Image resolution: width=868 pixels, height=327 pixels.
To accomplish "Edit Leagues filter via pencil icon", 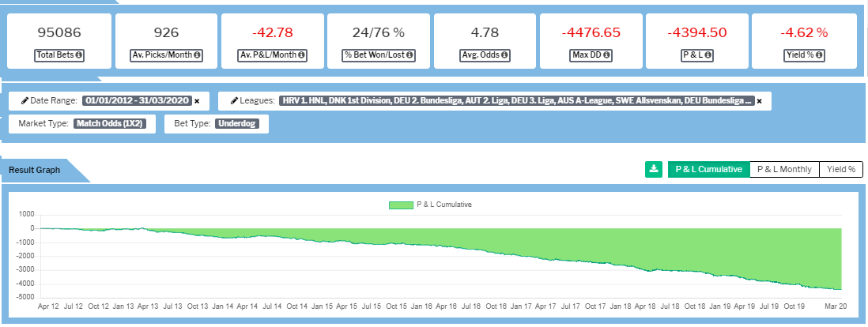I will click(235, 101).
